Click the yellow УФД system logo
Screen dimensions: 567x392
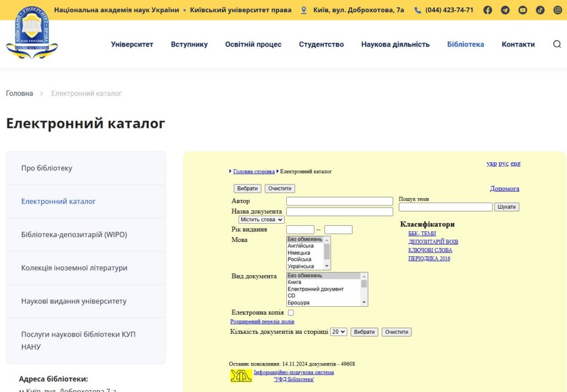pyautogui.click(x=241, y=376)
